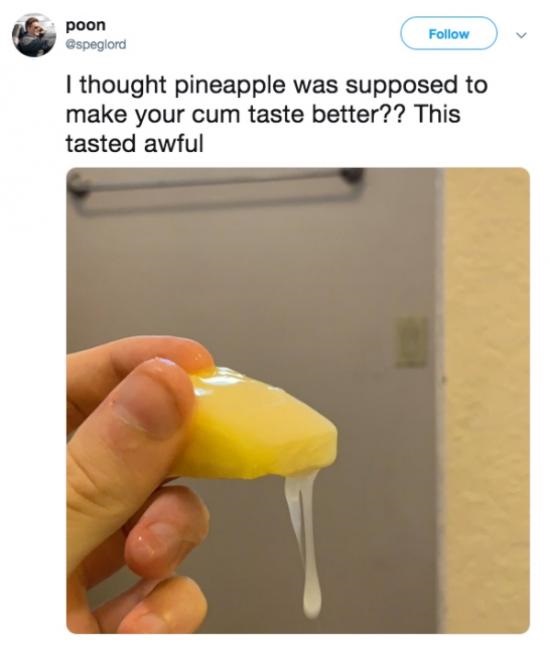Click the pineapple chunk in the photo
The width and height of the screenshot is (550, 646).
tap(257, 424)
